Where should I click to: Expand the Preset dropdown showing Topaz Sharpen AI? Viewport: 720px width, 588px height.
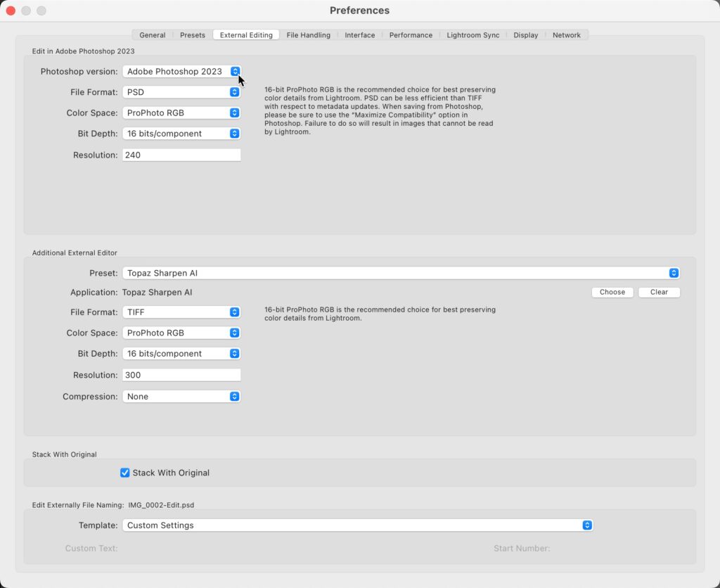click(401, 273)
